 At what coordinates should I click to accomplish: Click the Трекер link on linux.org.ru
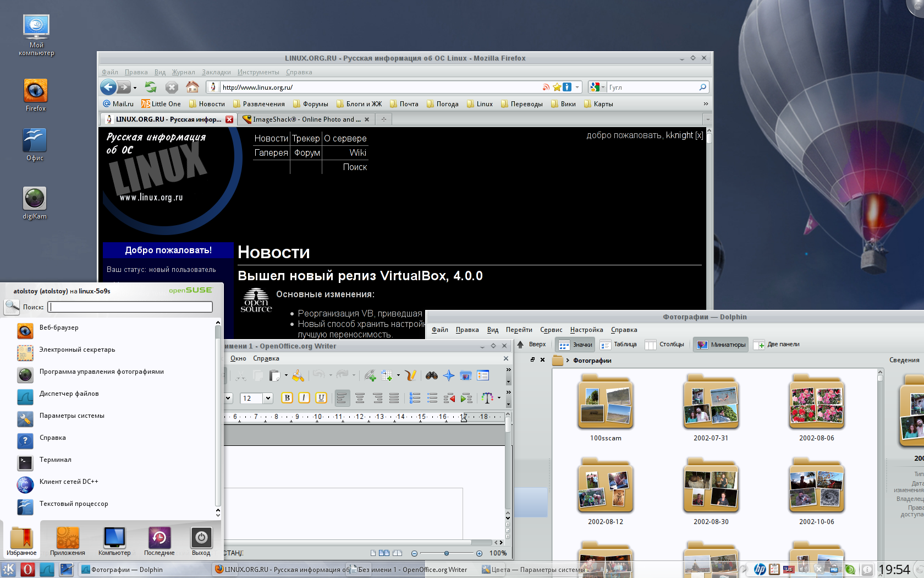[306, 138]
